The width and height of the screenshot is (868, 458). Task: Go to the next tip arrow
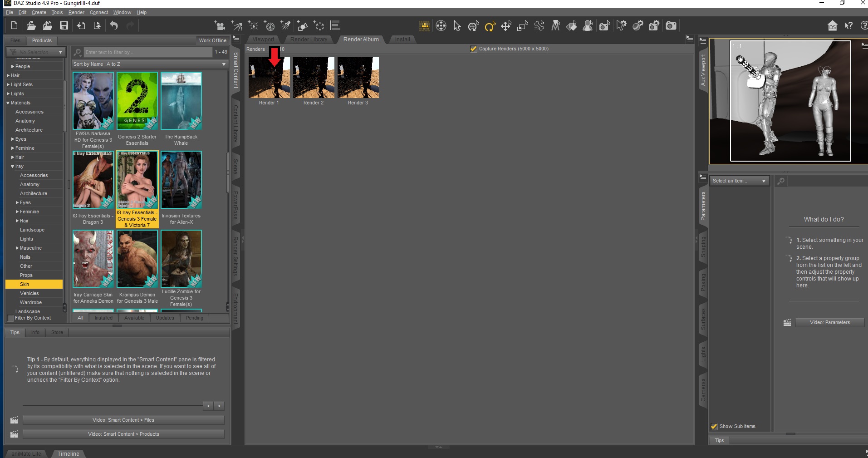[219, 406]
